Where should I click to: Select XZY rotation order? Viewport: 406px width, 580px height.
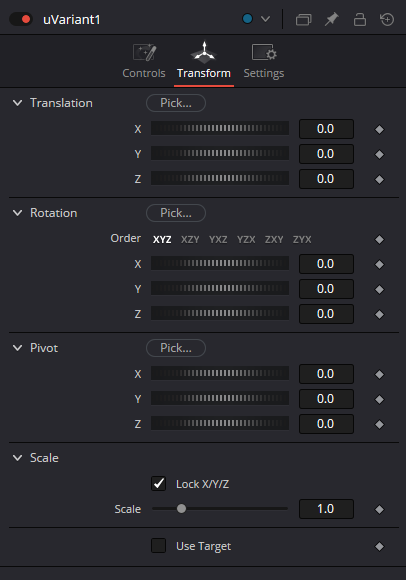[x=190, y=239]
